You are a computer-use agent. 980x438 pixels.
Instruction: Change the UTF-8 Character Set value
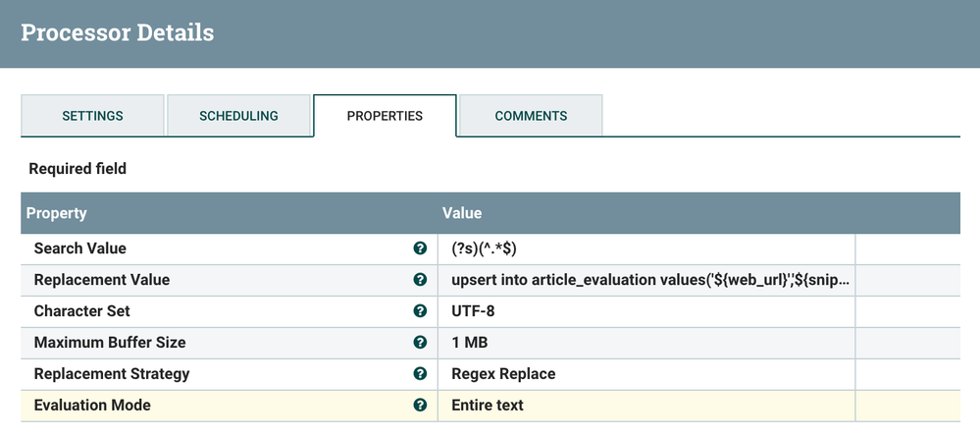coord(647,311)
